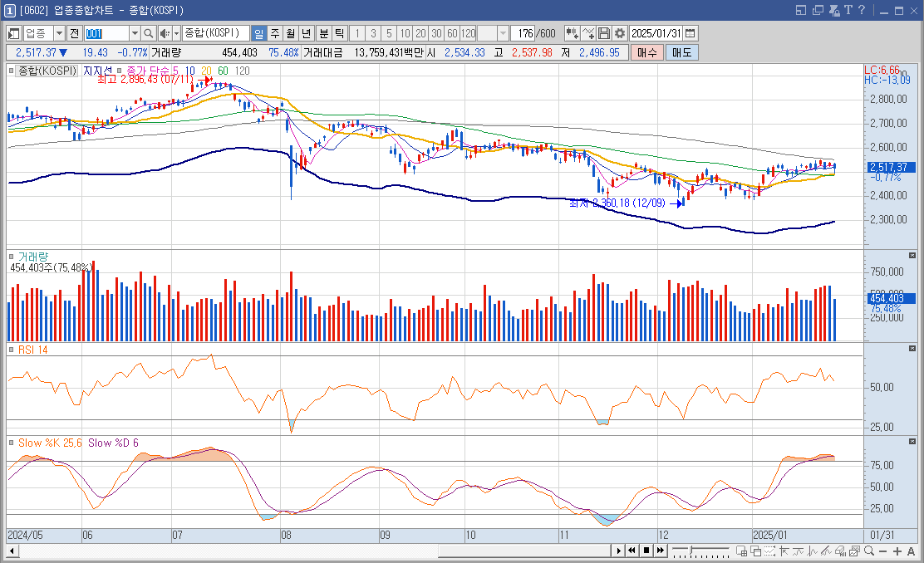924x563 pixels.
Task: Click the play forward playback button
Action: (619, 551)
